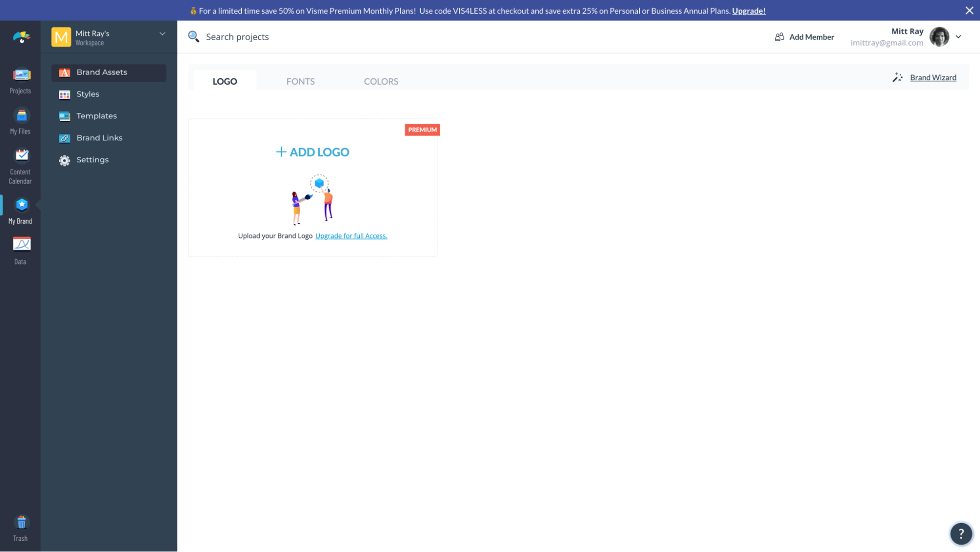Click the Trash icon at bottom
Viewport: 980px width, 552px height.
click(x=20, y=523)
